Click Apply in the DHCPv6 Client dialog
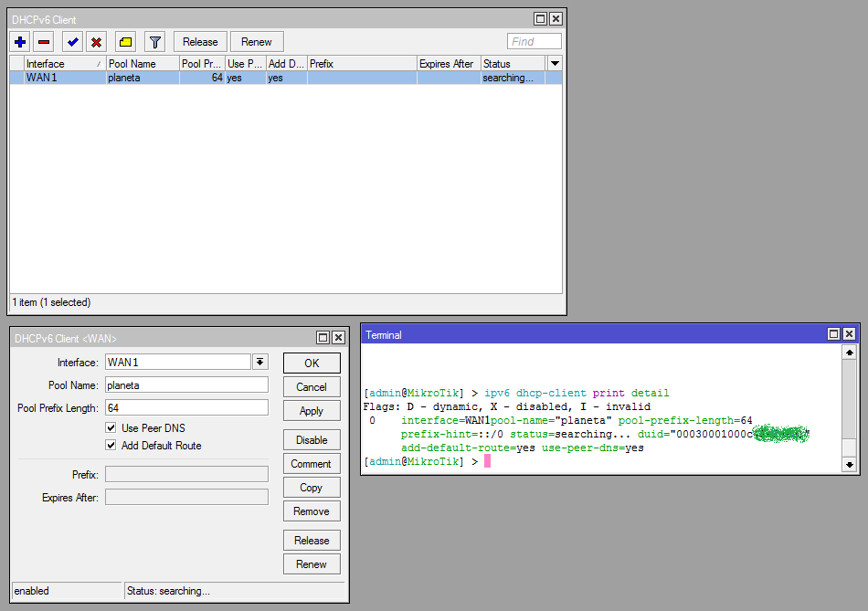Viewport: 868px width, 611px height. point(312,411)
